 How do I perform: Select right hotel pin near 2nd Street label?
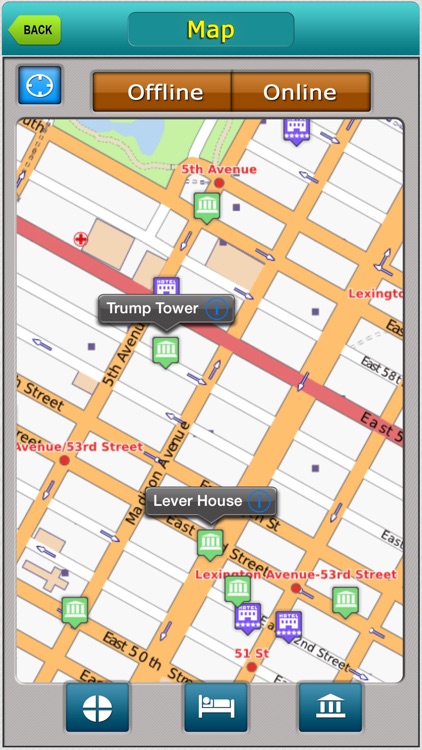(289, 627)
